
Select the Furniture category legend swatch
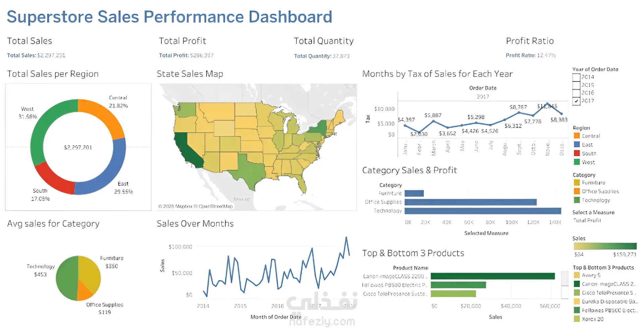point(577,183)
